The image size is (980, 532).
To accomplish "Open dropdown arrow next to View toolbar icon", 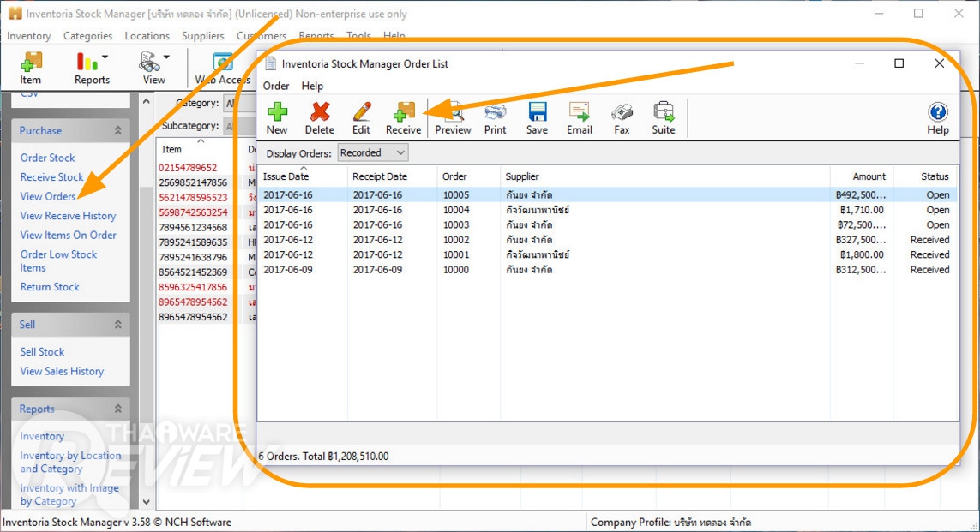I will point(167,57).
